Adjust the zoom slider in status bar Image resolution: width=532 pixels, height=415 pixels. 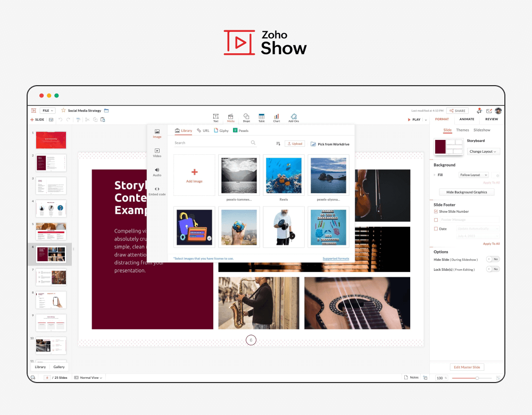(477, 378)
